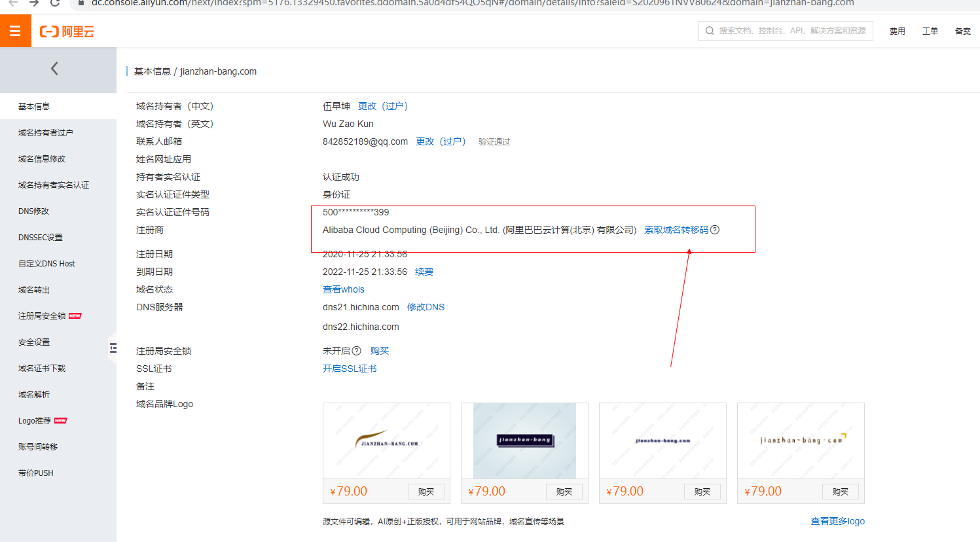980x542 pixels.
Task: Collapse sidebar using back chevron
Action: [54, 68]
